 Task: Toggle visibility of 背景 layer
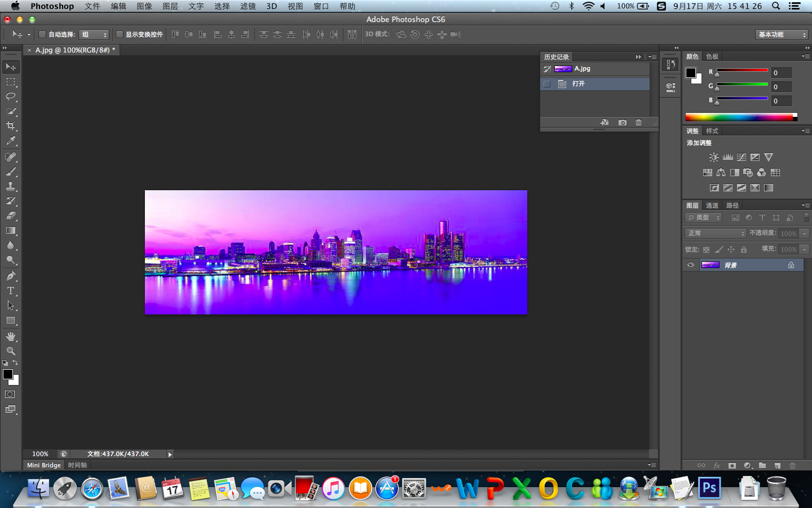(691, 265)
